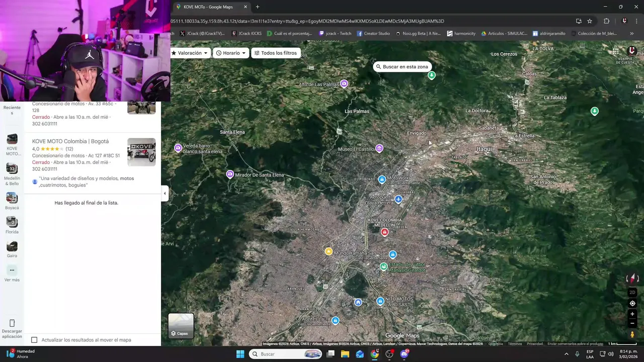This screenshot has height=362, width=644.
Task: Click Enviar comentarios sobre el producto
Action: point(575,344)
